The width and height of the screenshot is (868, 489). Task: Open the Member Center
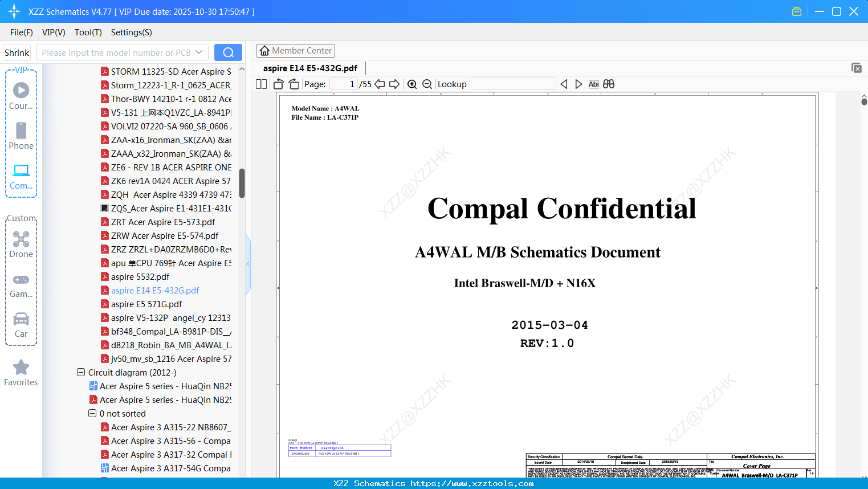tap(295, 51)
